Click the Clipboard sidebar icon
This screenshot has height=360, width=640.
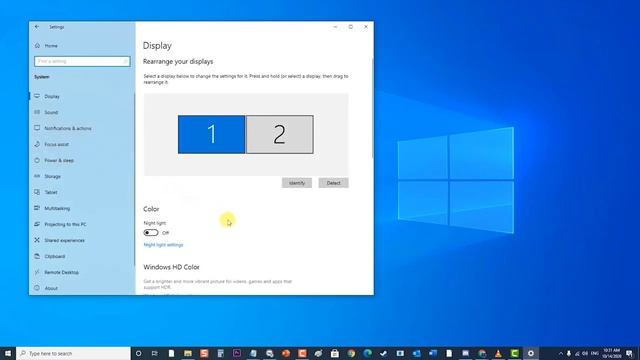(x=37, y=256)
